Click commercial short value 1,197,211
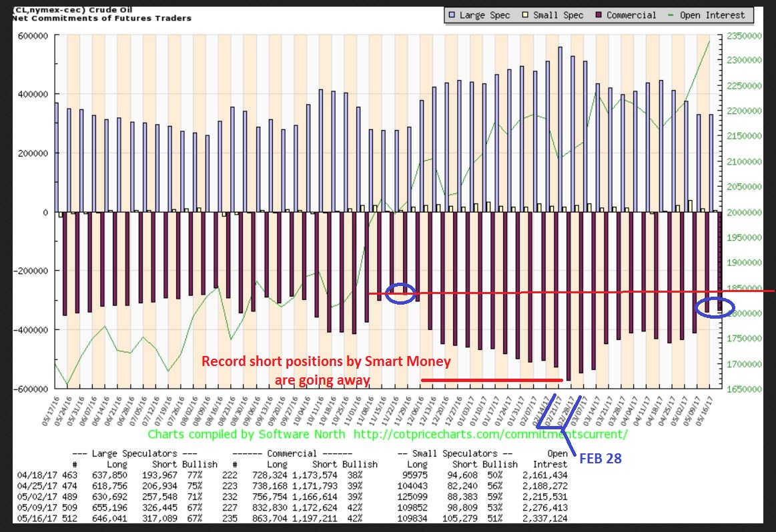776x532 pixels. click(x=315, y=519)
